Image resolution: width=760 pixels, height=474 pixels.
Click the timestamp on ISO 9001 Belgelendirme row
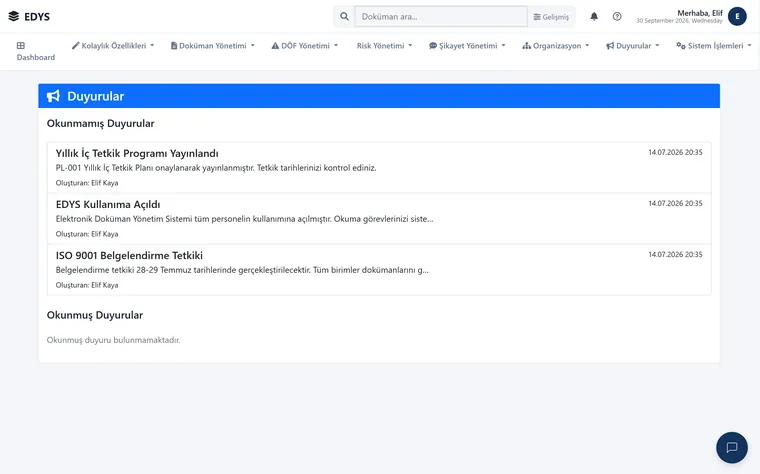click(675, 254)
